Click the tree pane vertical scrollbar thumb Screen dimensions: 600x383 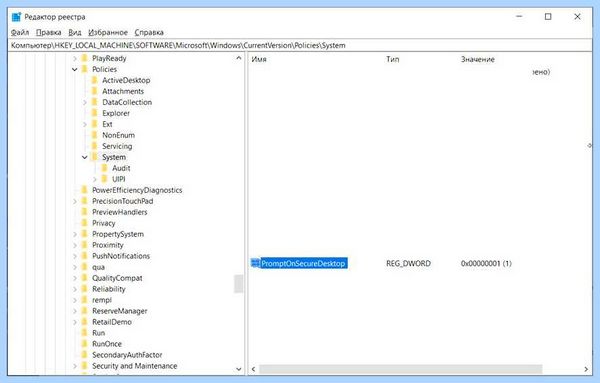coord(239,284)
